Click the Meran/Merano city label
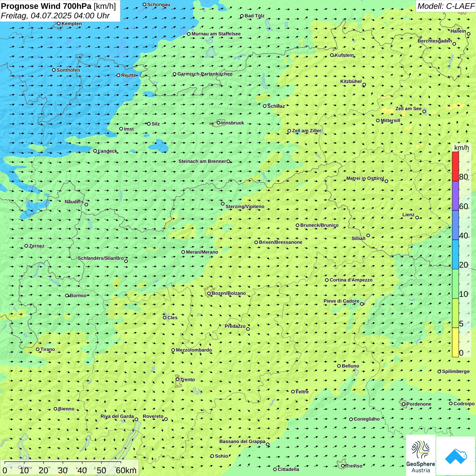This screenshot has width=476, height=476. click(x=202, y=252)
